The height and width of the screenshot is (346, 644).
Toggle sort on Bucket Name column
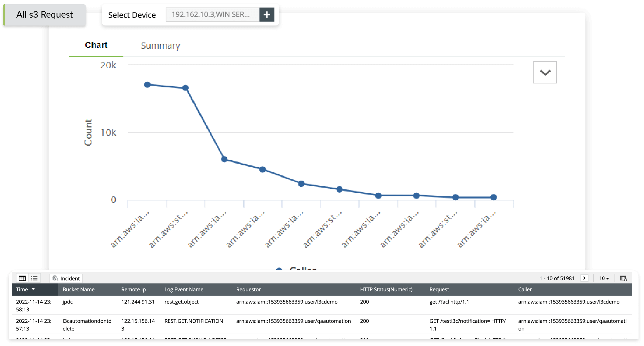78,289
